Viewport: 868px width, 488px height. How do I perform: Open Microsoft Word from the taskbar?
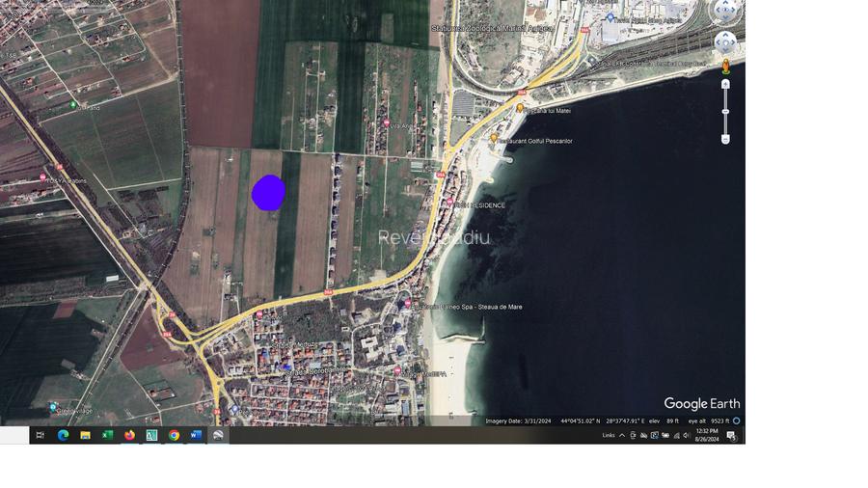pos(196,435)
